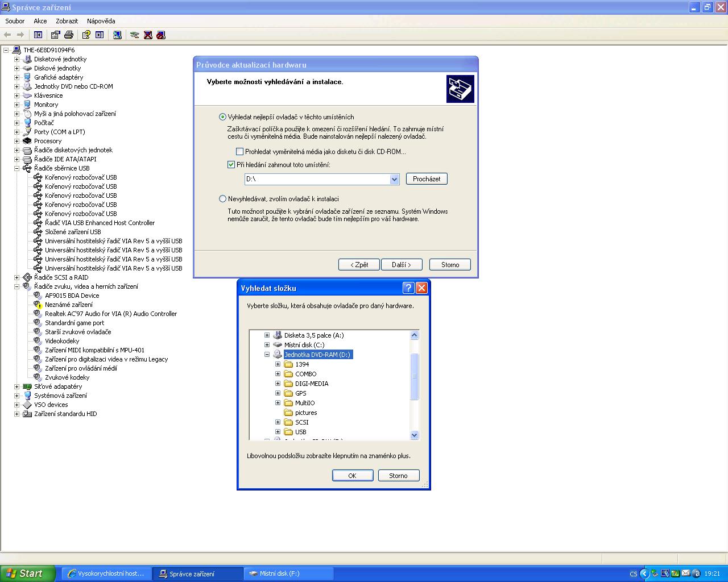Click the scan for hardware changes icon
The image size is (728, 582).
click(117, 35)
